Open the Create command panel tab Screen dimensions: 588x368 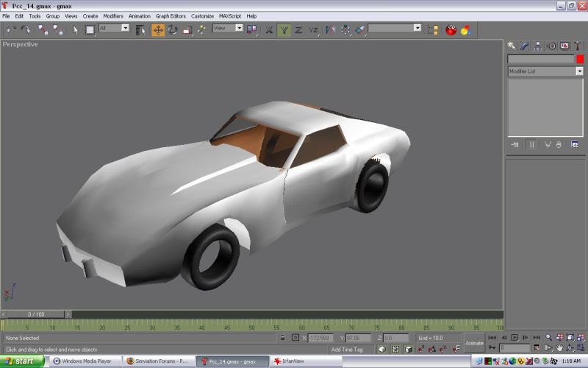512,46
